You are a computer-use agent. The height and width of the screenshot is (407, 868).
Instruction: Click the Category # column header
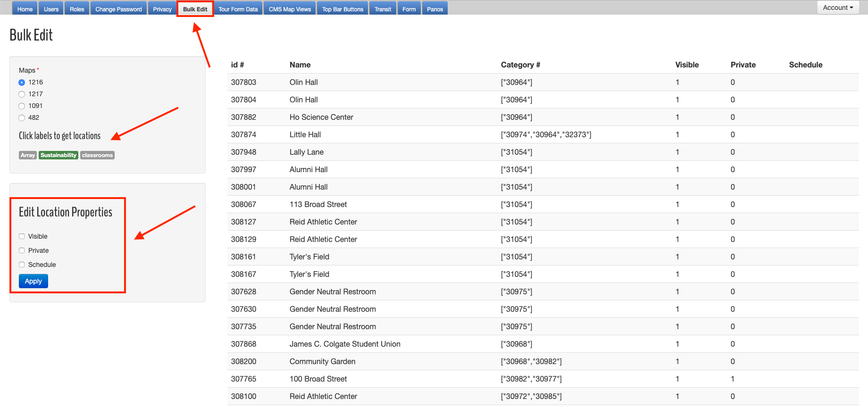[x=520, y=65]
